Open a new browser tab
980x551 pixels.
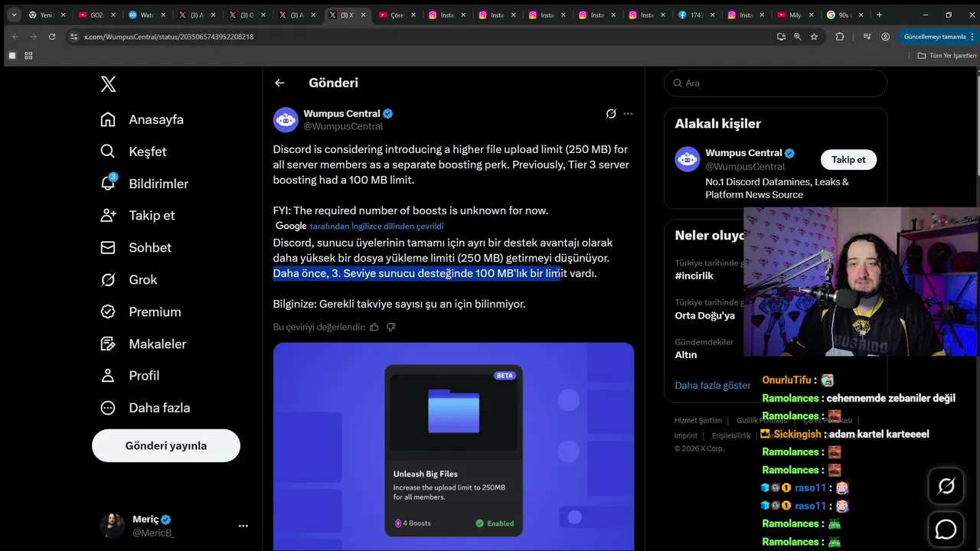coord(879,15)
